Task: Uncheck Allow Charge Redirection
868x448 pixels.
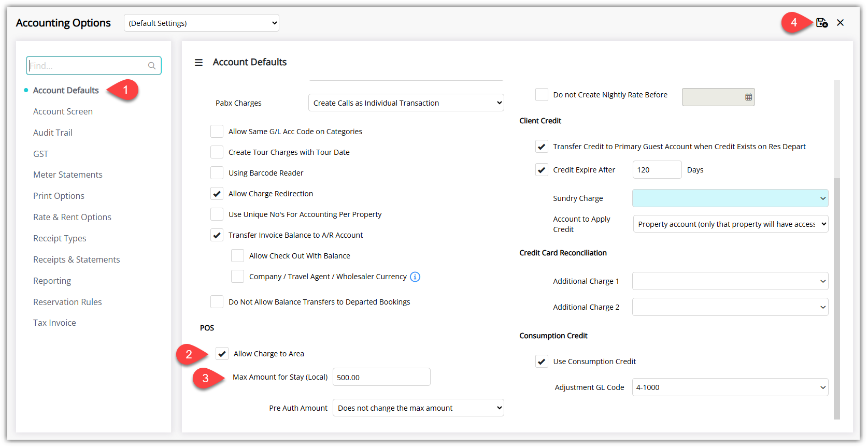Action: [217, 194]
